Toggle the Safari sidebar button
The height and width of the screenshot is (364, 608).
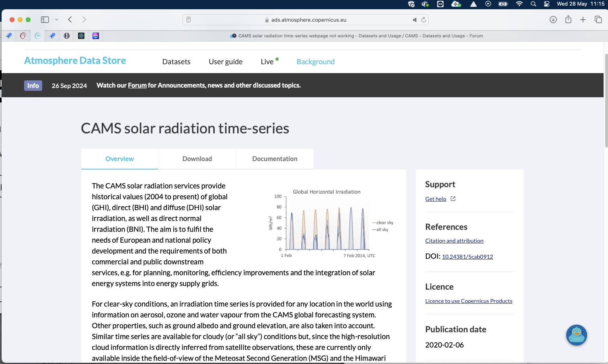coord(45,20)
